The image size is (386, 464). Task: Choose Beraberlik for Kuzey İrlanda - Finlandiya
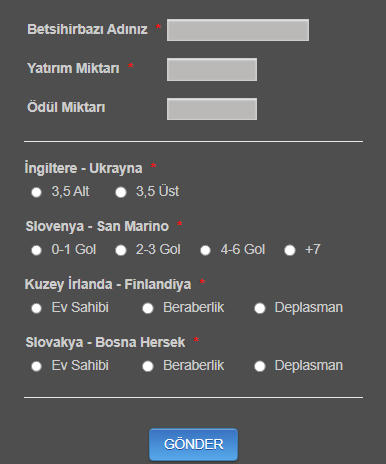[x=148, y=308]
